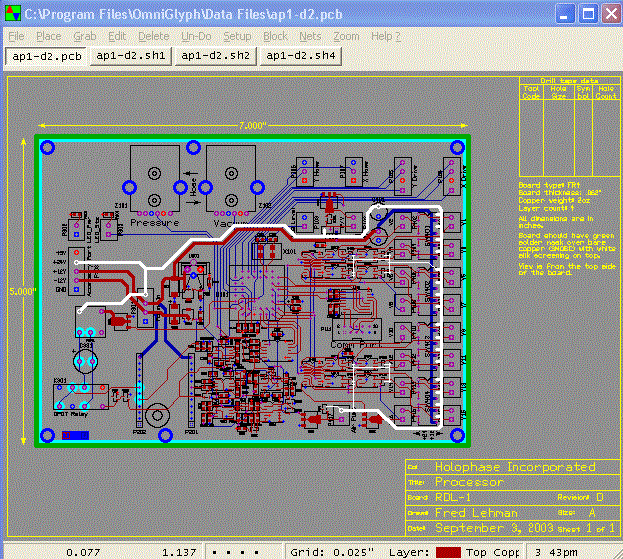The image size is (623, 559).
Task: Expand the Zoom menu
Action: (x=346, y=36)
